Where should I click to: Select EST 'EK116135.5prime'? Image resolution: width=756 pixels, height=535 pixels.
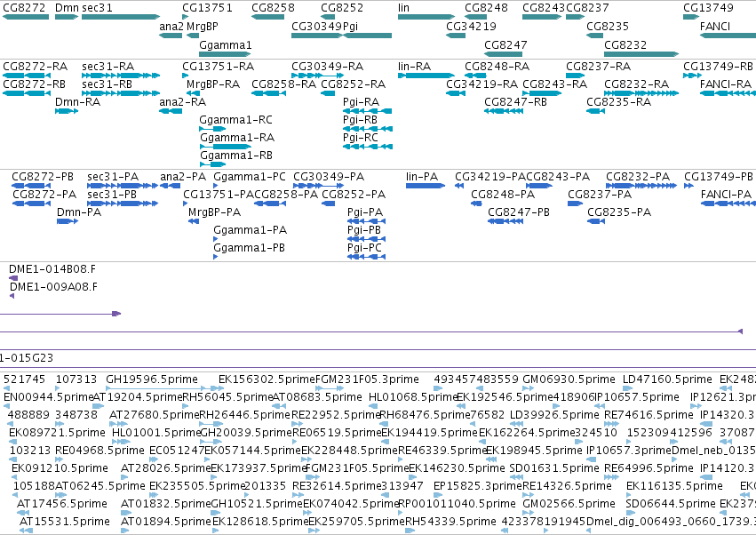[674, 486]
